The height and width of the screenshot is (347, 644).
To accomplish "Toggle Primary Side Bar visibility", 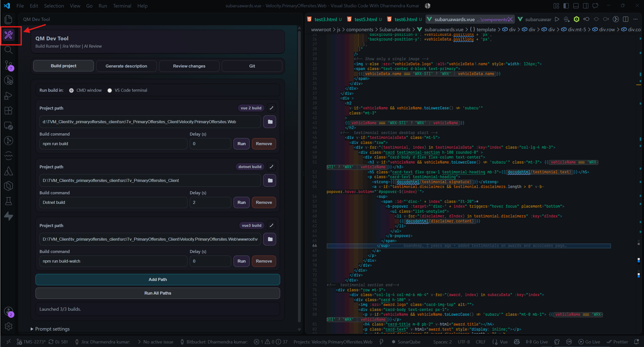I will (566, 6).
